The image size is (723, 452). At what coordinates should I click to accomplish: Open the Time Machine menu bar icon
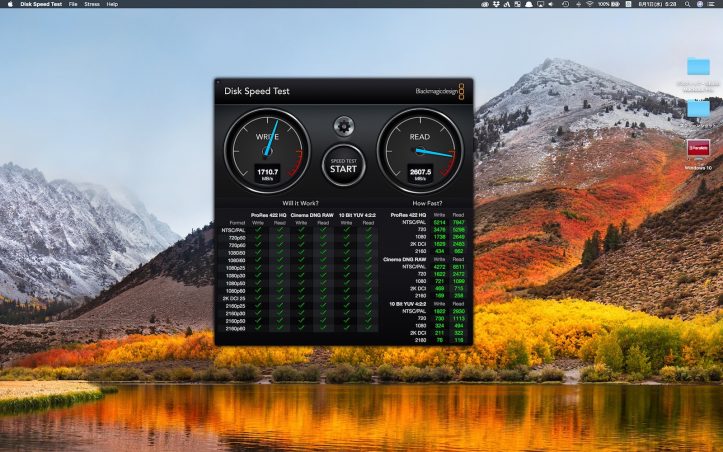[566, 4]
